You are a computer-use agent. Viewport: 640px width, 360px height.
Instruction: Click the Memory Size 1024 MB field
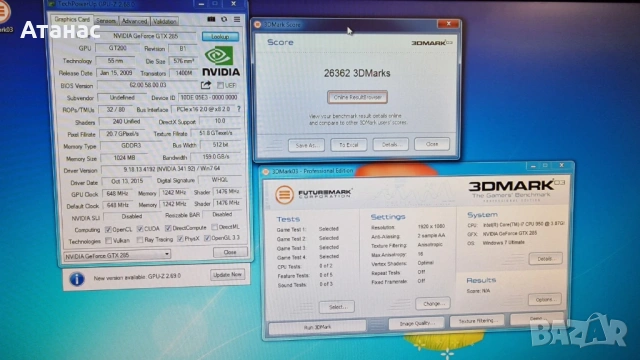click(123, 158)
